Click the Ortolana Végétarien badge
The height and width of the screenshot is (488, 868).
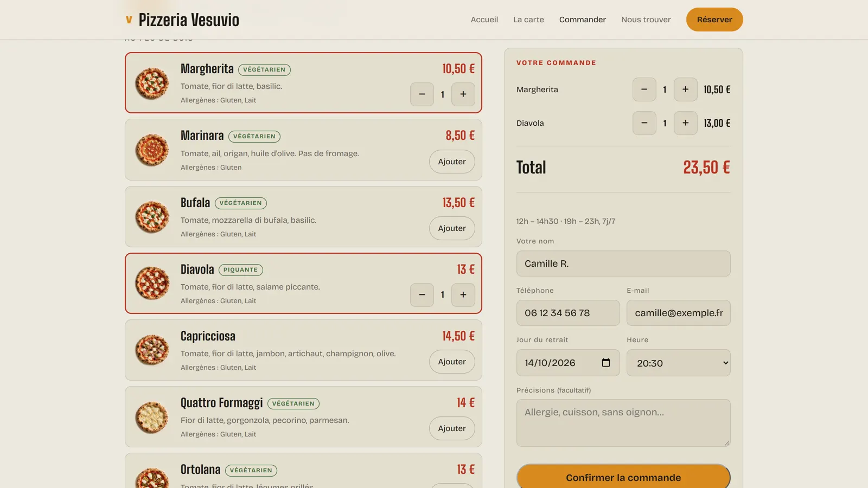click(x=251, y=470)
